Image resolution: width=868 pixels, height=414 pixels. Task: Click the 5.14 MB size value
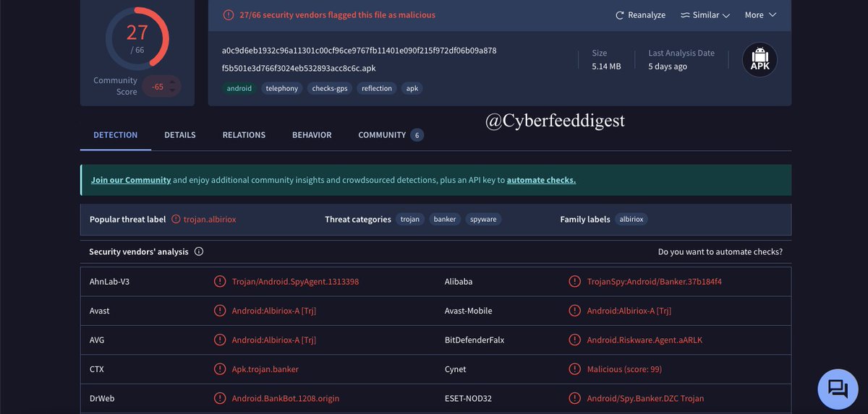(606, 66)
